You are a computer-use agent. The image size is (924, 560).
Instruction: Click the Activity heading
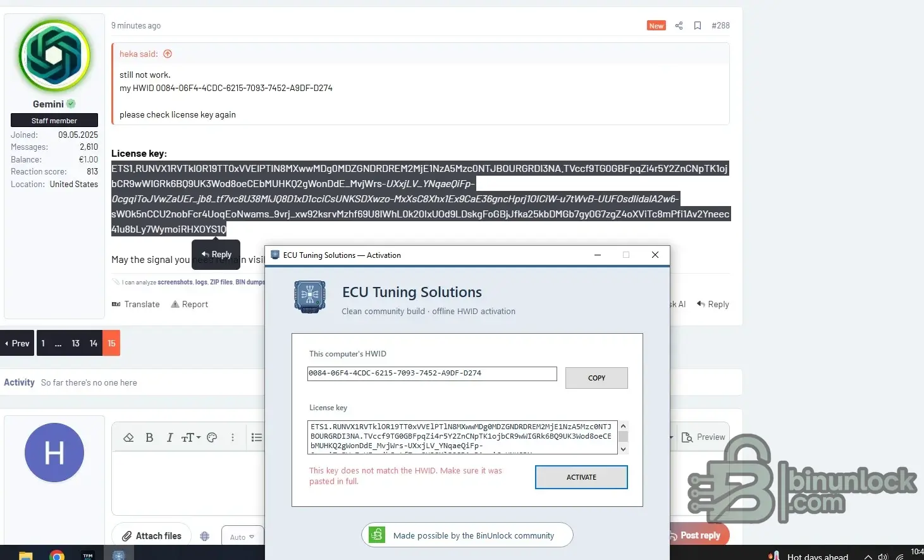click(19, 382)
